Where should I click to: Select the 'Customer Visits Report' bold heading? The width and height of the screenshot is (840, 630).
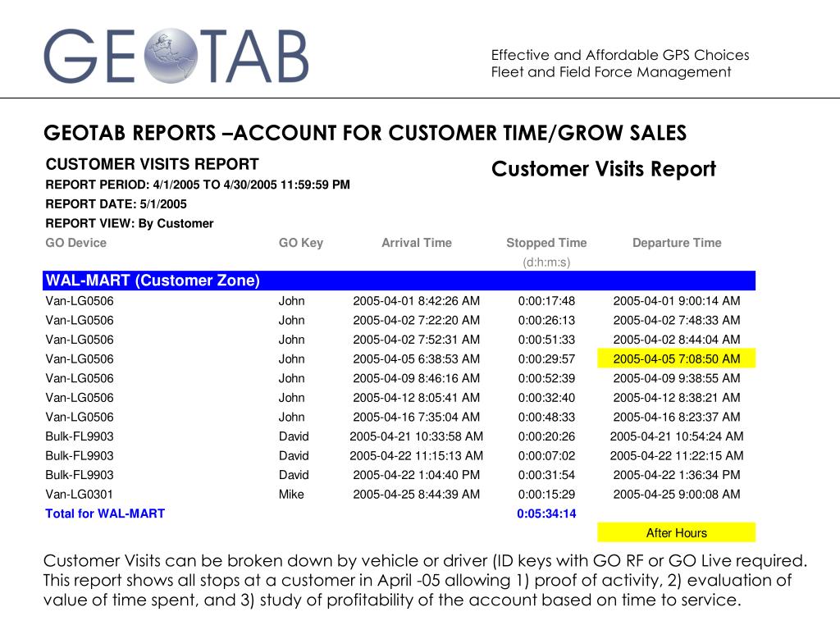[x=604, y=169]
